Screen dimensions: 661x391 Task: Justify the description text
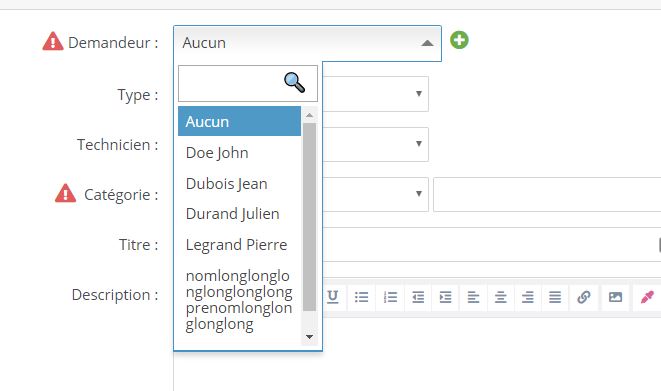tap(555, 297)
